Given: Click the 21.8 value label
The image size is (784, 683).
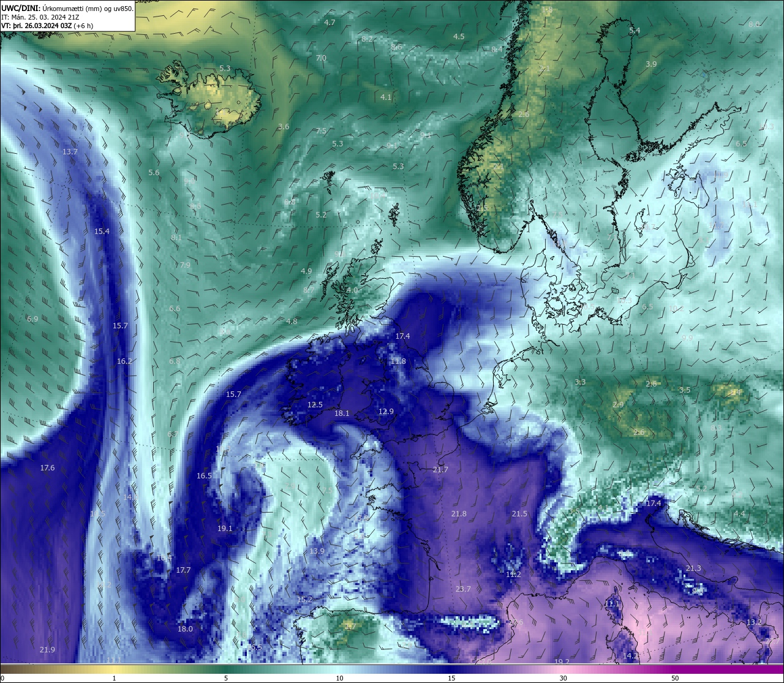Looking at the screenshot, I should (459, 513).
